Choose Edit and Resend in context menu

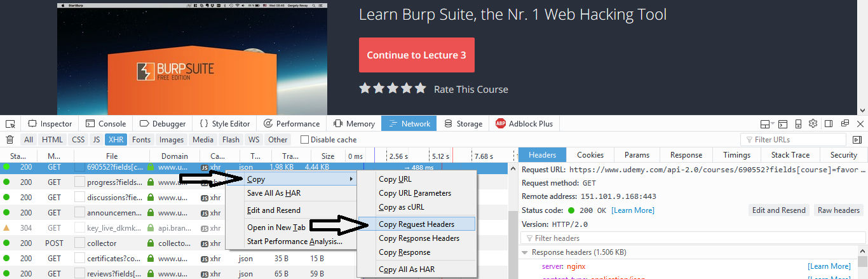pyautogui.click(x=291, y=210)
